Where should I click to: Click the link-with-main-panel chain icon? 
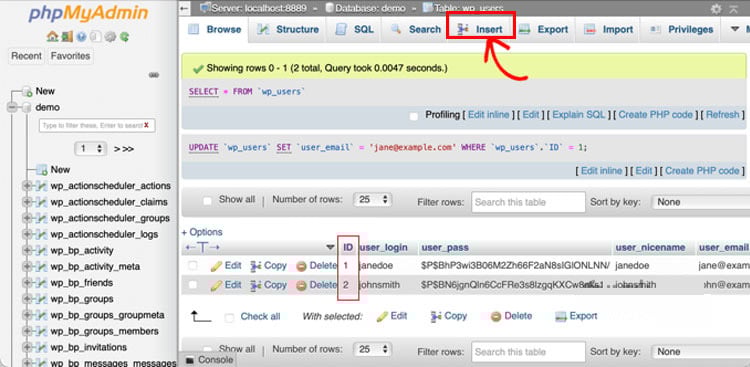pyautogui.click(x=154, y=75)
